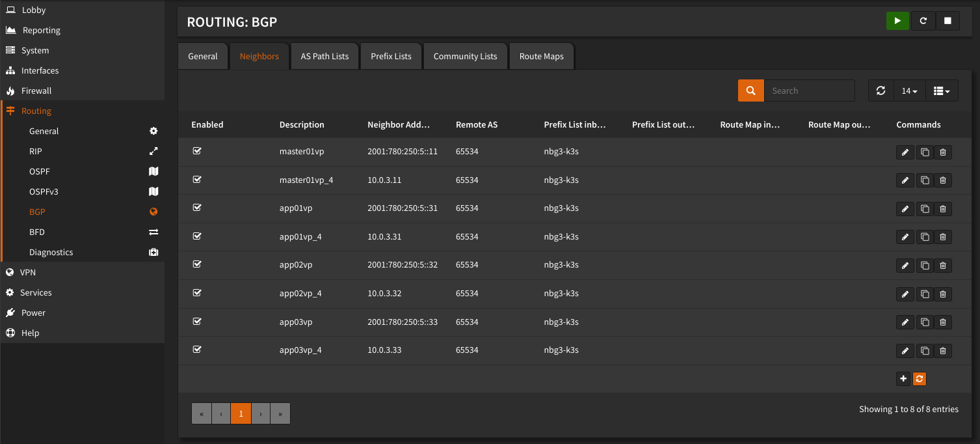Viewport: 980px width, 444px height.
Task: Restart the BGP service
Action: [x=923, y=21]
